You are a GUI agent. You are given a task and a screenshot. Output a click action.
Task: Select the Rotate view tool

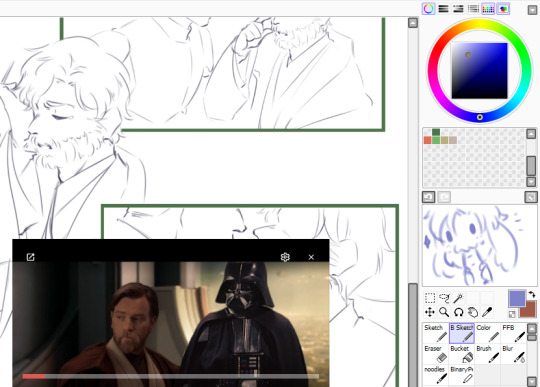coord(458,312)
